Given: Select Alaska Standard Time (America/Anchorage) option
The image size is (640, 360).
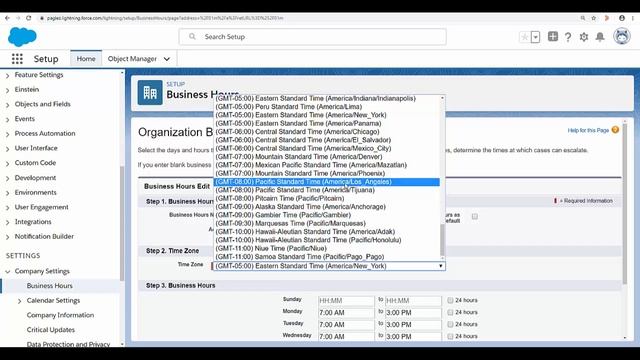Looking at the screenshot, I should pos(327,207).
